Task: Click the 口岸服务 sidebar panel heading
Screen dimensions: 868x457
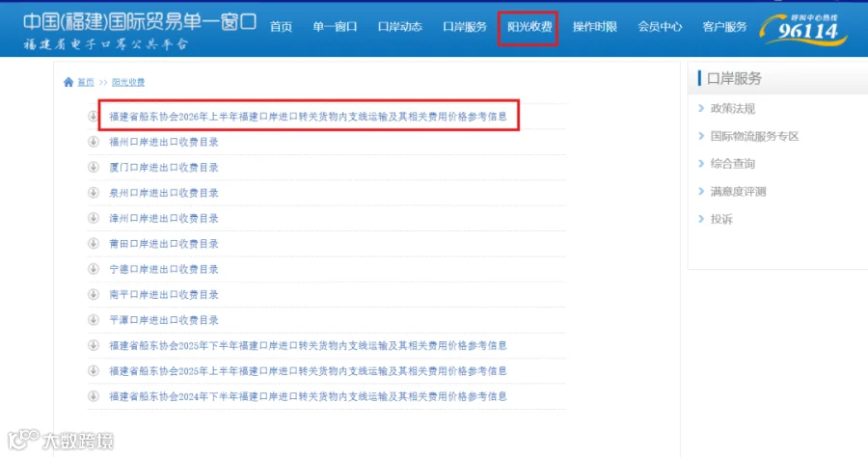Action: point(734,78)
